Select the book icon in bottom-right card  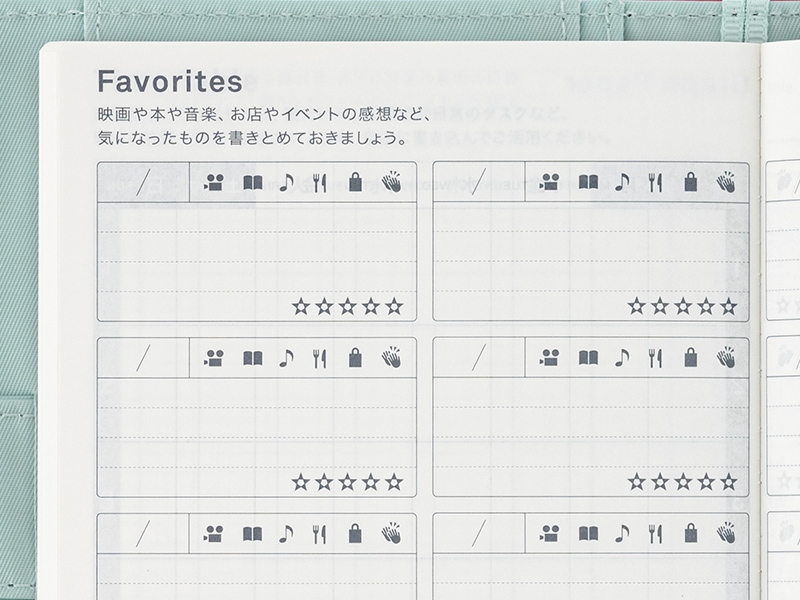tap(588, 533)
